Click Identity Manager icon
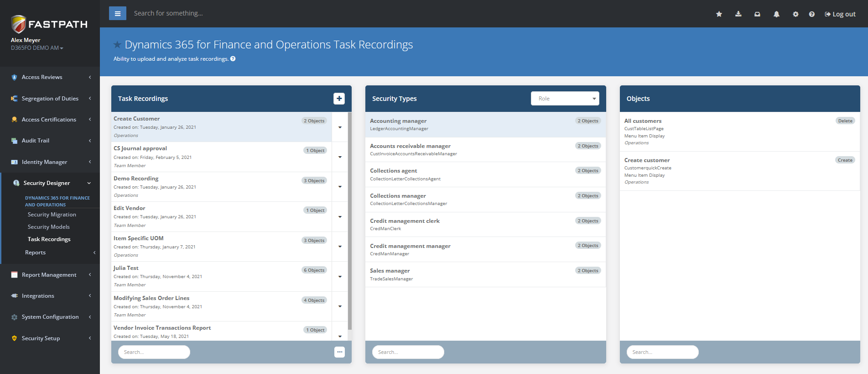868x374 pixels. [x=14, y=162]
